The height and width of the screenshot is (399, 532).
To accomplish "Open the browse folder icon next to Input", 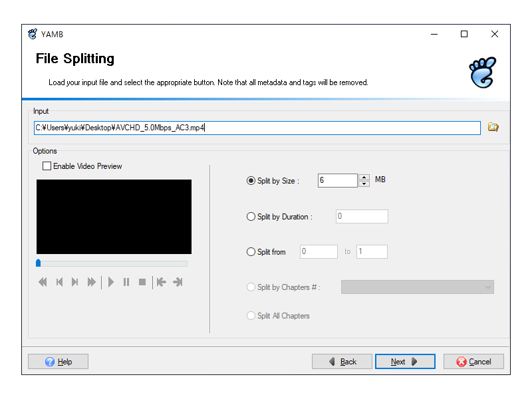I will coord(493,127).
